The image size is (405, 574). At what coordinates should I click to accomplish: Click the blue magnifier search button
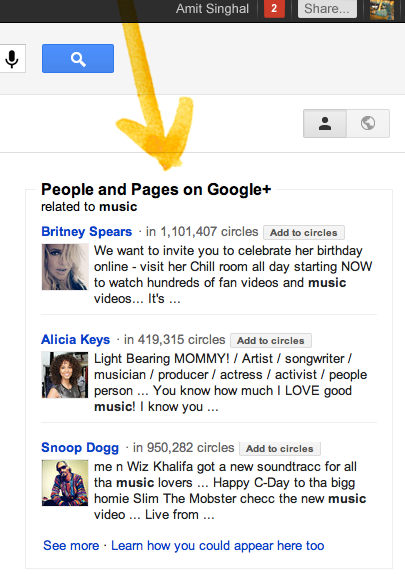[78, 59]
